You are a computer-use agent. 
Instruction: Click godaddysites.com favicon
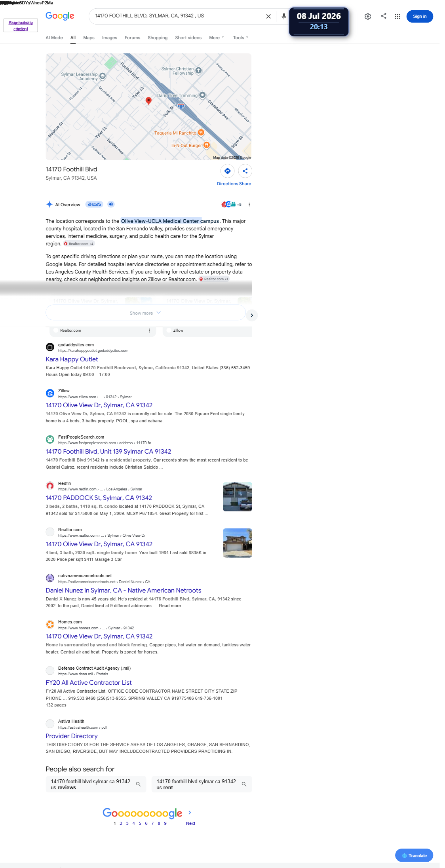pyautogui.click(x=50, y=347)
